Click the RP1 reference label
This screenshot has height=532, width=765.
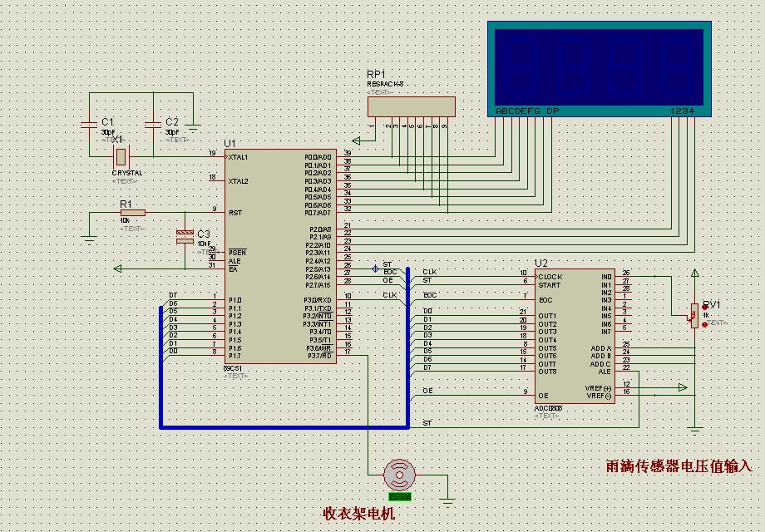[376, 74]
